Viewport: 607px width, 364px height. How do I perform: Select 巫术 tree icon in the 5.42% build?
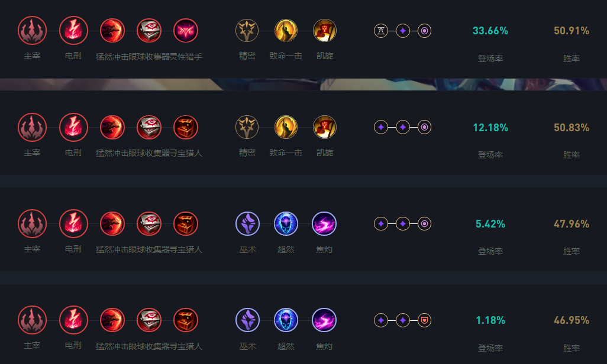coord(247,224)
